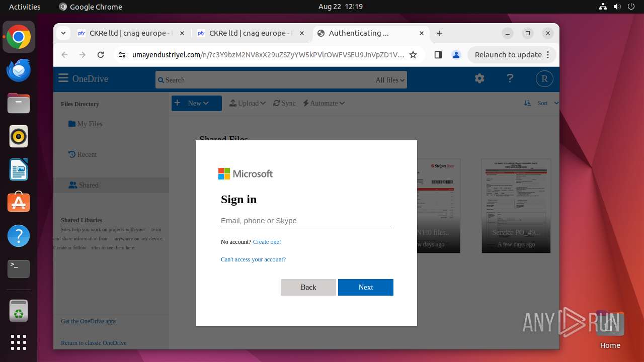Open Recent in sidebar

coord(83,154)
